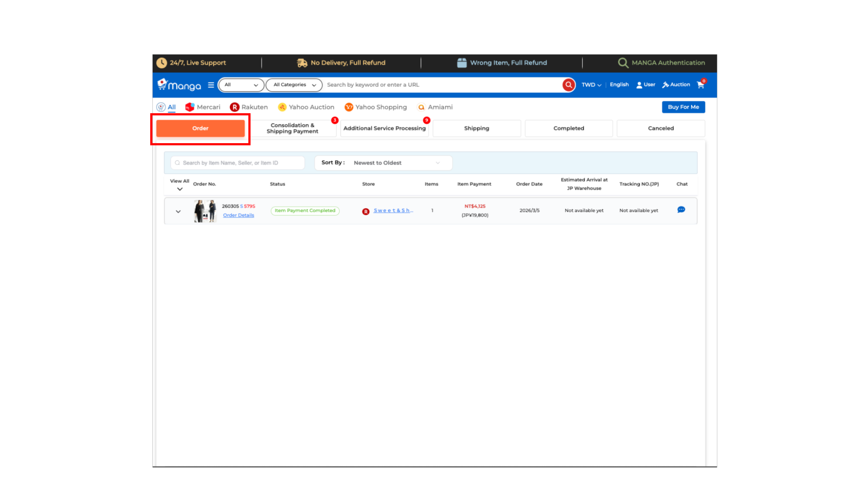Open chat bubble for order 260305
This screenshot has width=868, height=498.
681,210
